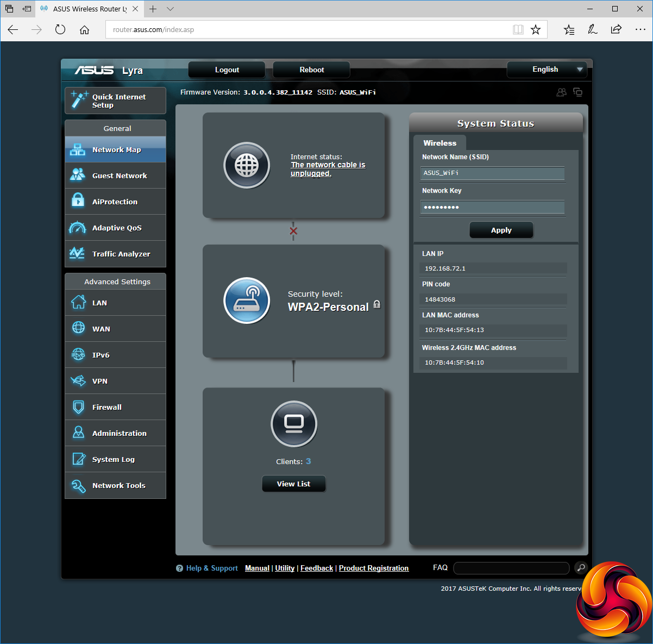Click the browser refresh button

coord(60,29)
